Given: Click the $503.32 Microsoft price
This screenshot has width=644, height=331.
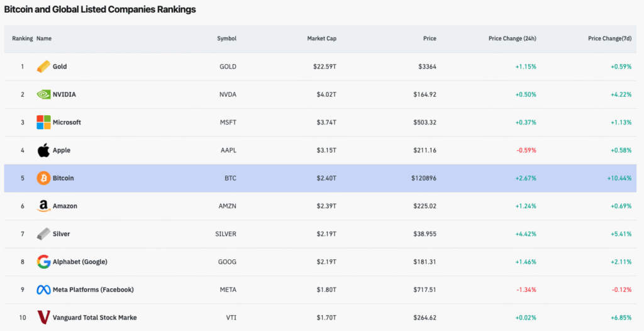Looking at the screenshot, I should point(425,122).
